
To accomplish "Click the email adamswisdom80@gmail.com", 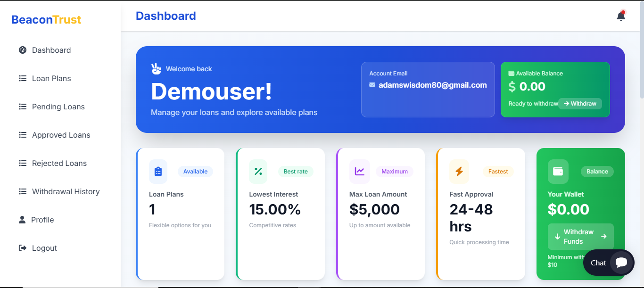I will [433, 85].
